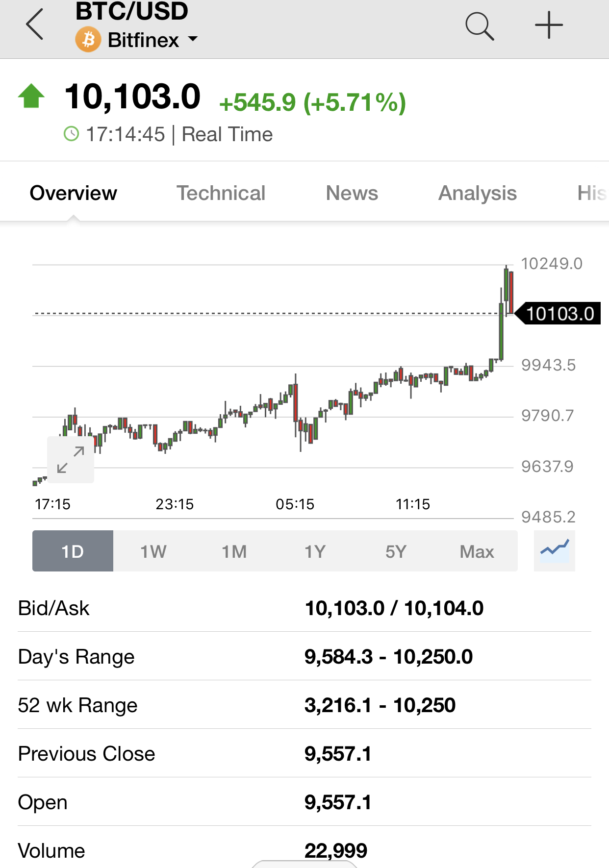The image size is (609, 868).
Task: Show the Max chart period
Action: (x=477, y=551)
